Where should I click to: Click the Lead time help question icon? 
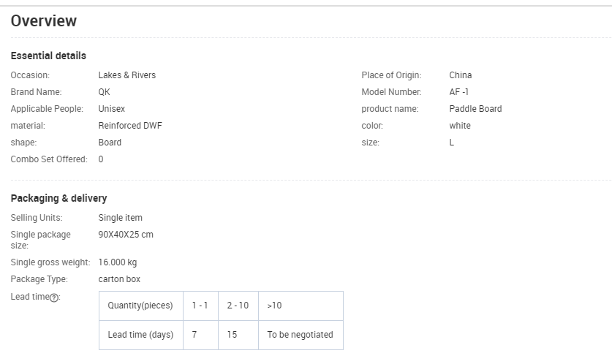(x=54, y=297)
